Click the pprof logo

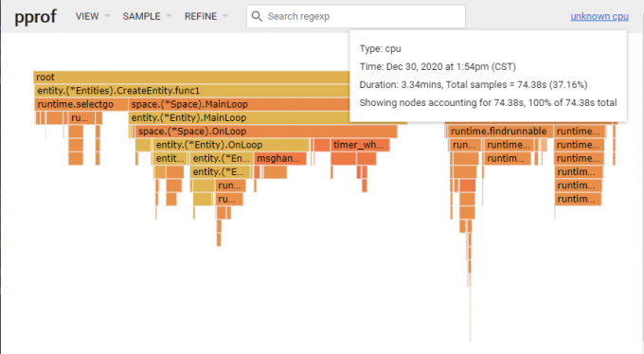coord(35,17)
